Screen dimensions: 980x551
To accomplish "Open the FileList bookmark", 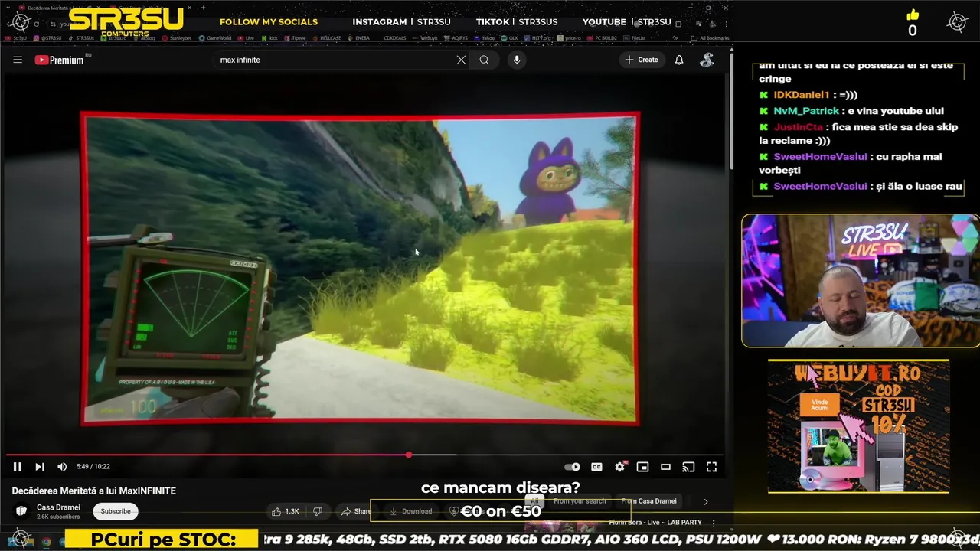I will point(635,37).
